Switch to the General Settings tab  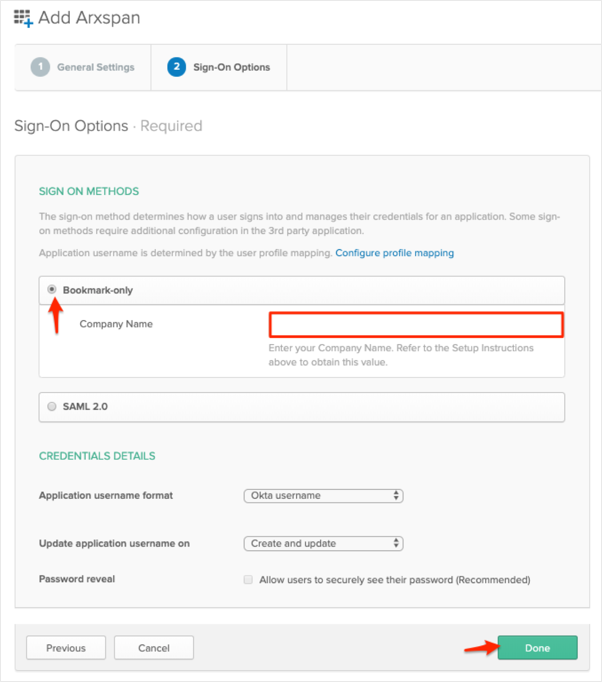pyautogui.click(x=95, y=67)
